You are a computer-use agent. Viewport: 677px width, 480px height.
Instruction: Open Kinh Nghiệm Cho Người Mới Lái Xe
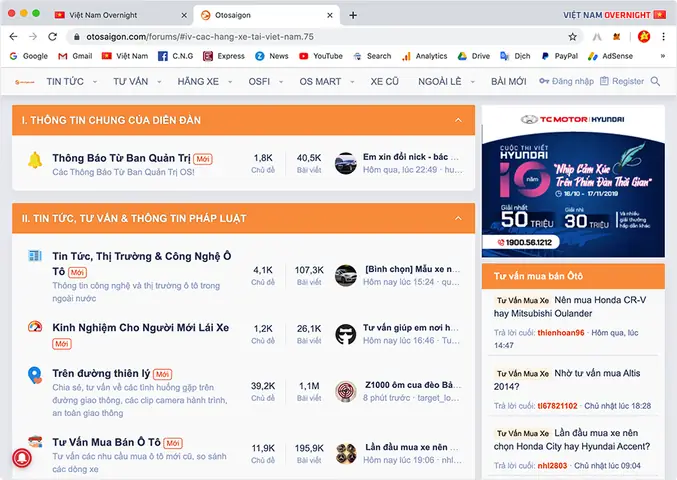(x=141, y=328)
